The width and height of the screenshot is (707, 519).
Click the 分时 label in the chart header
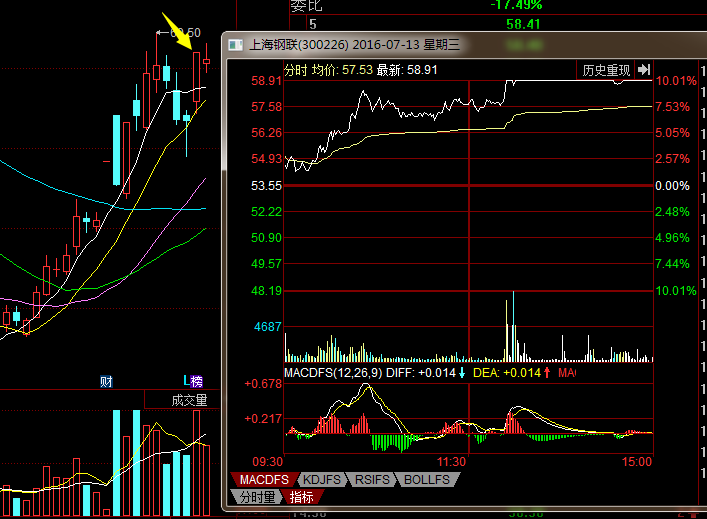coord(296,70)
